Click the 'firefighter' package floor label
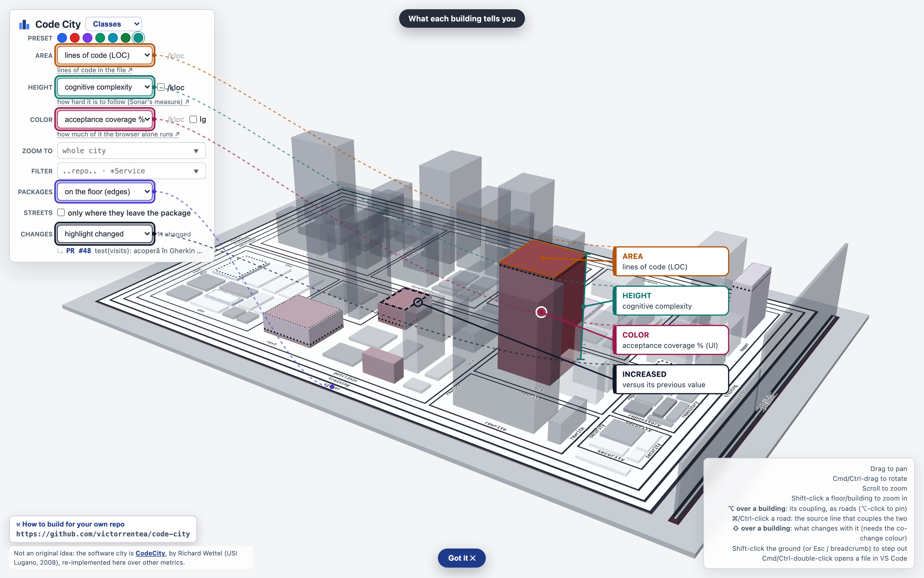The image size is (924, 578). [424, 289]
